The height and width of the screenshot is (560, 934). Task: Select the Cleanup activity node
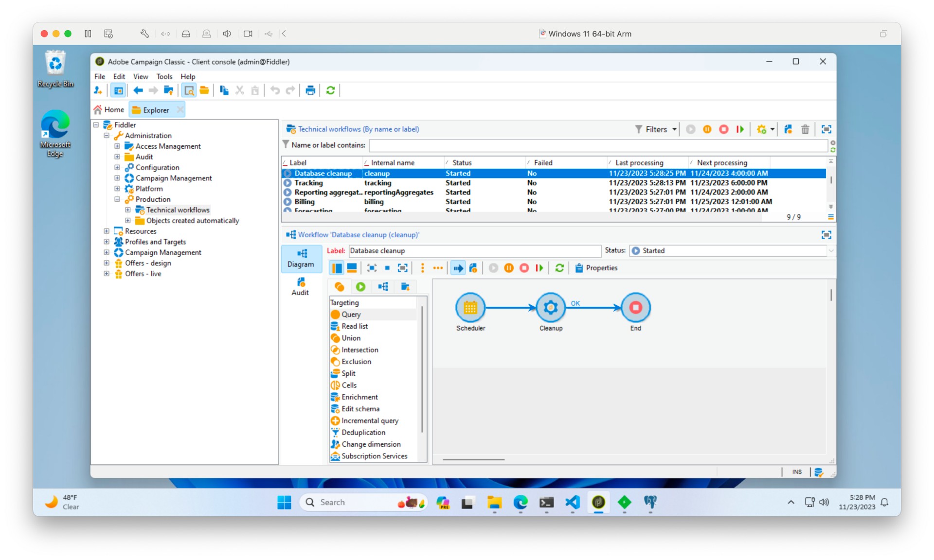(x=550, y=308)
